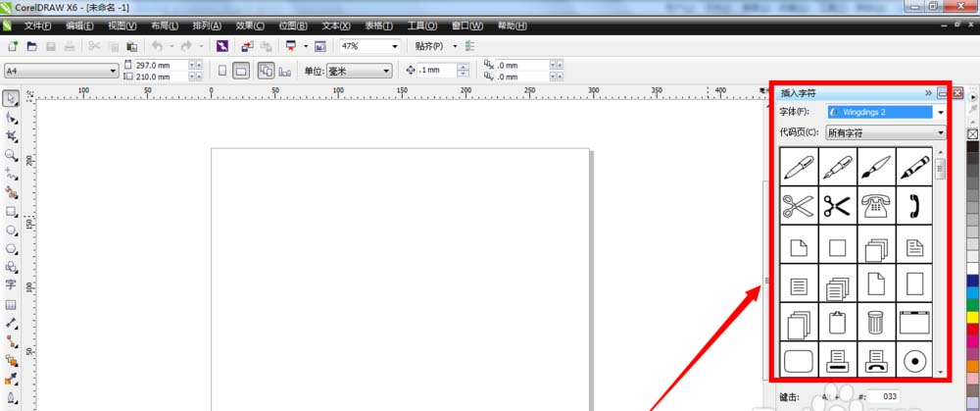Screen dimensions: 980x411
Task: Apply layout to all pages toggle
Action: (267, 71)
